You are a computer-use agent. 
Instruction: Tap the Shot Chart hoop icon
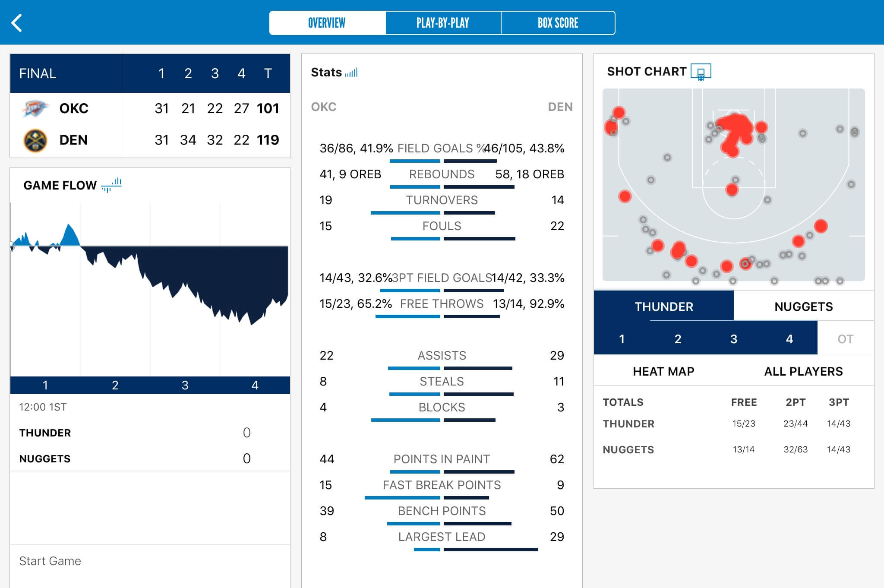[701, 72]
